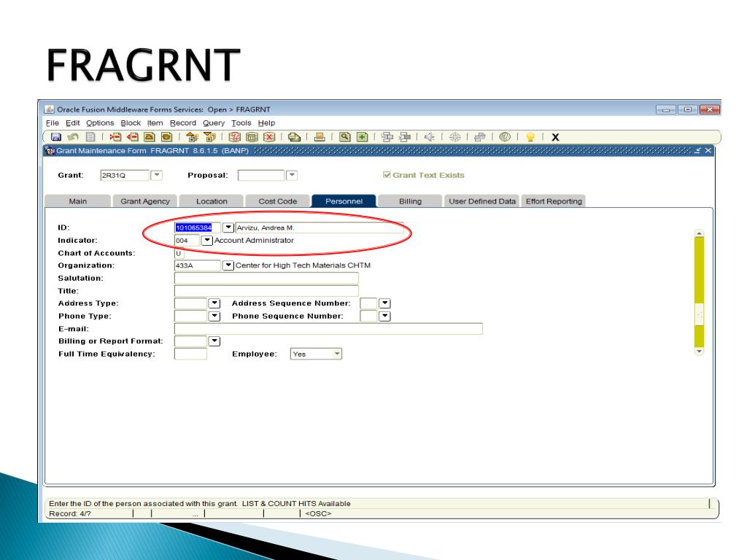This screenshot has width=747, height=560.
Task: Click the Print toolbar icon
Action: (x=320, y=137)
